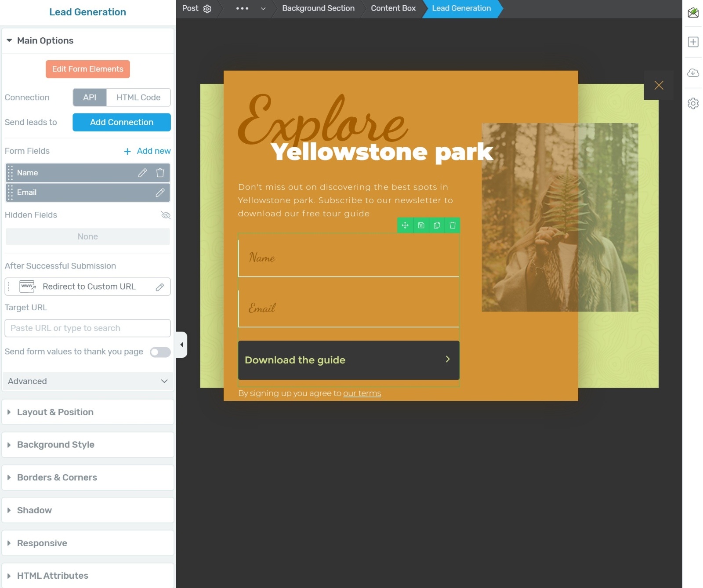This screenshot has width=703, height=588.
Task: Select Content Box in the breadcrumb
Action: (x=393, y=8)
